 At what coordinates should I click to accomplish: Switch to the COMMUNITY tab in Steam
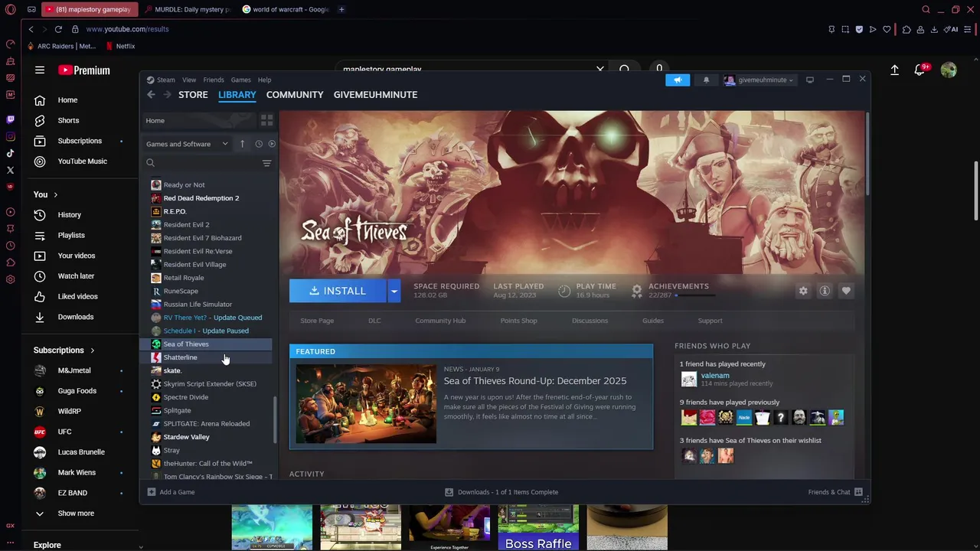(295, 95)
